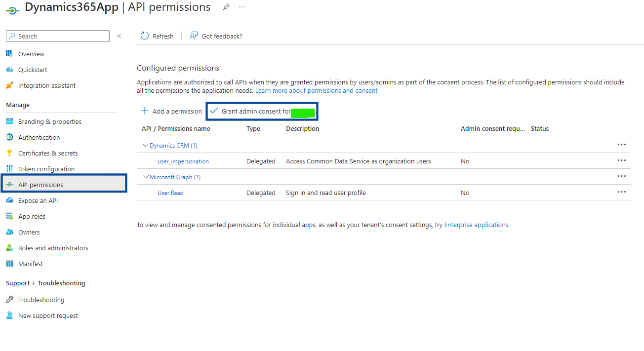Open Certificates & secrets
644x351 pixels.
pyautogui.click(x=48, y=153)
